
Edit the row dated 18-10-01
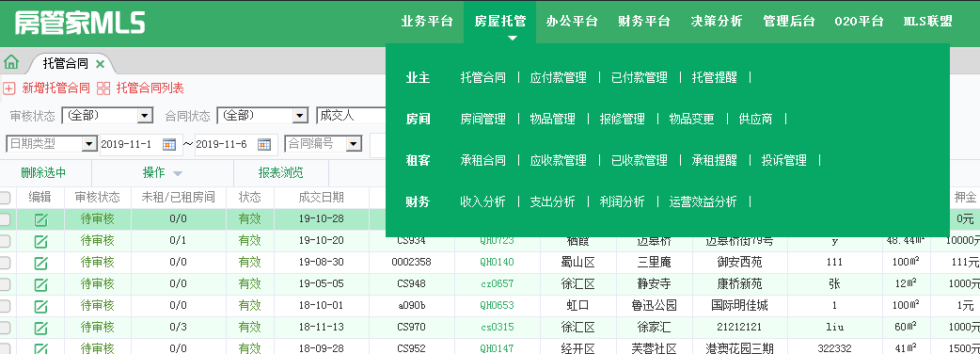coord(40,306)
